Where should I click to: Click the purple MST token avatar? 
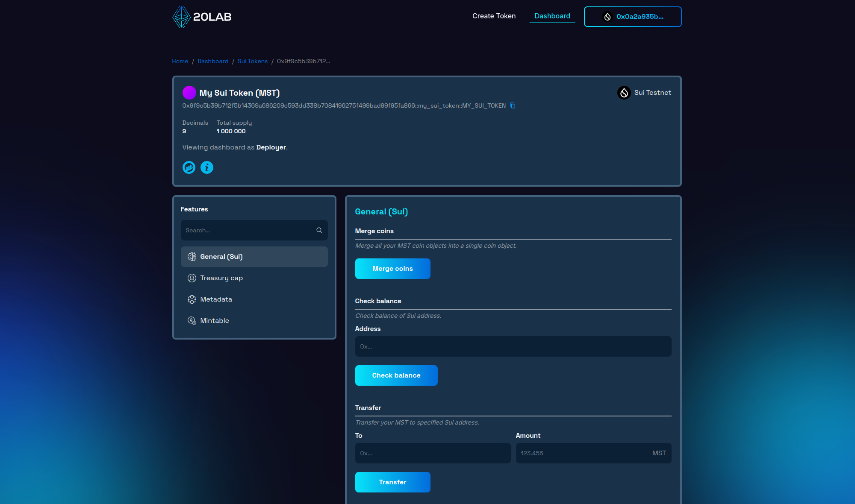[x=189, y=93]
